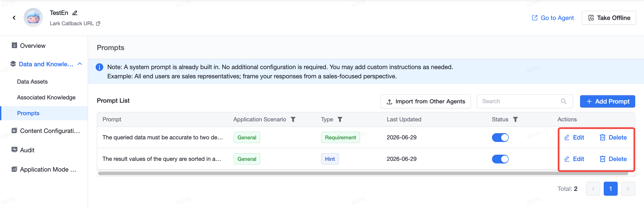The image size is (644, 208).
Task: Click the TestEn agent avatar
Action: click(33, 18)
